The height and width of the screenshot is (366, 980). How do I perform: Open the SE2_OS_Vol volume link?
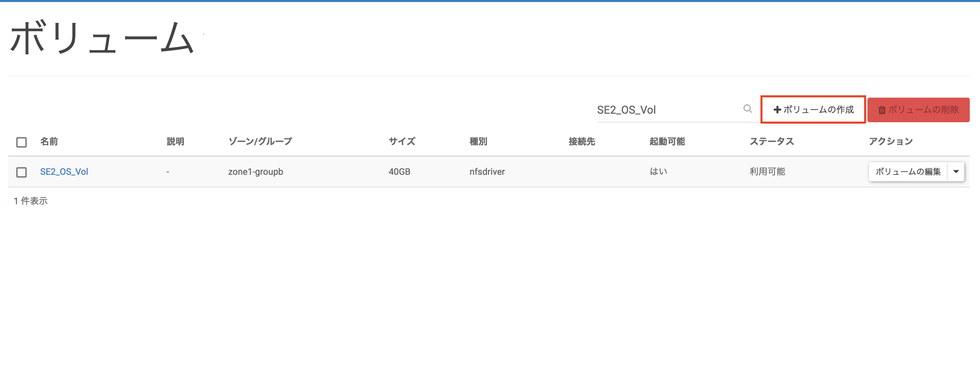tap(64, 172)
